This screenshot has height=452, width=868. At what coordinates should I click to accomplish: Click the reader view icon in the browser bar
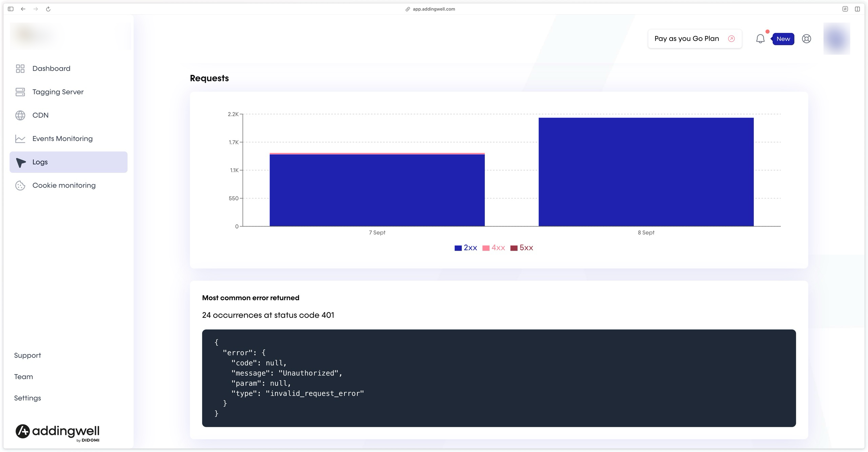click(845, 9)
